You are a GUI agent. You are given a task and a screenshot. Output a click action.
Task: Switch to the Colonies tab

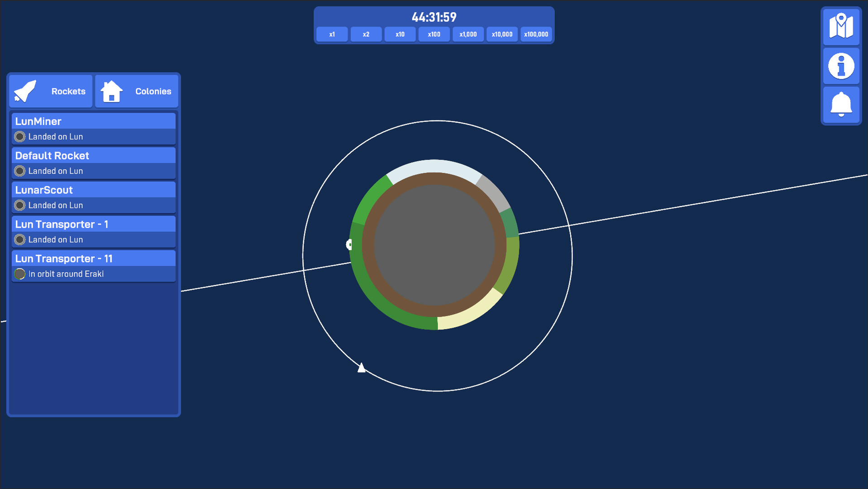tap(137, 91)
